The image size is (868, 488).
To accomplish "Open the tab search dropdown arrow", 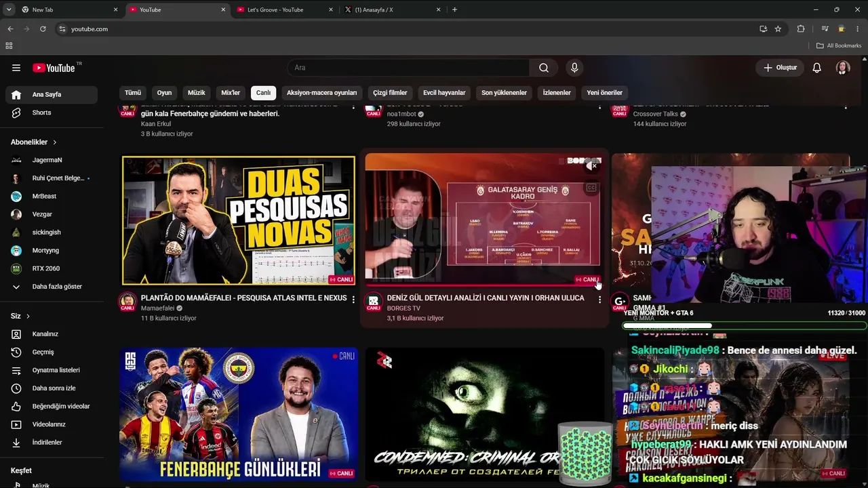I will point(9,9).
